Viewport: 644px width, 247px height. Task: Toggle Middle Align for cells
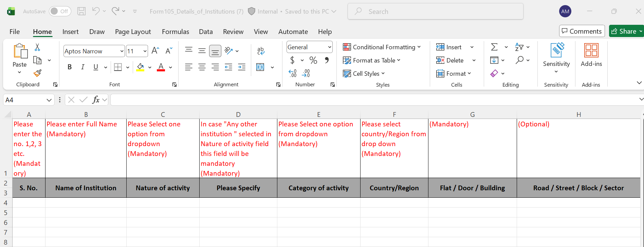tap(202, 51)
